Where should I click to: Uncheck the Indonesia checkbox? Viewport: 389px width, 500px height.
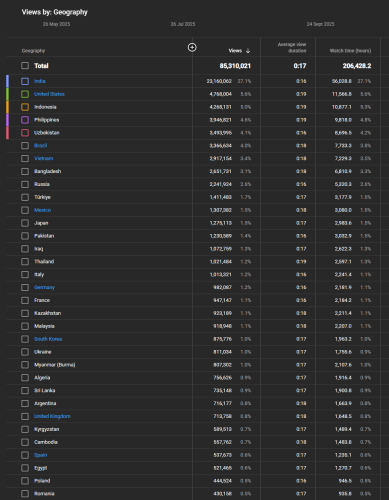[25, 107]
